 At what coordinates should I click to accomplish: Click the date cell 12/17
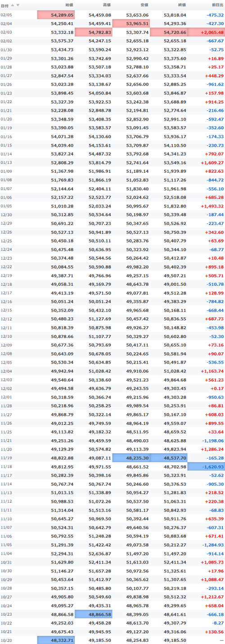6,293
